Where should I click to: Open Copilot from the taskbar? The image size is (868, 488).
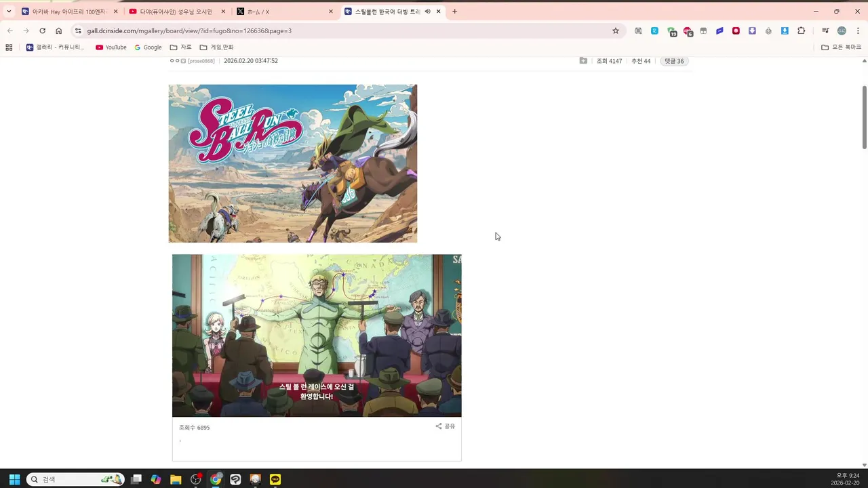pyautogui.click(x=156, y=479)
